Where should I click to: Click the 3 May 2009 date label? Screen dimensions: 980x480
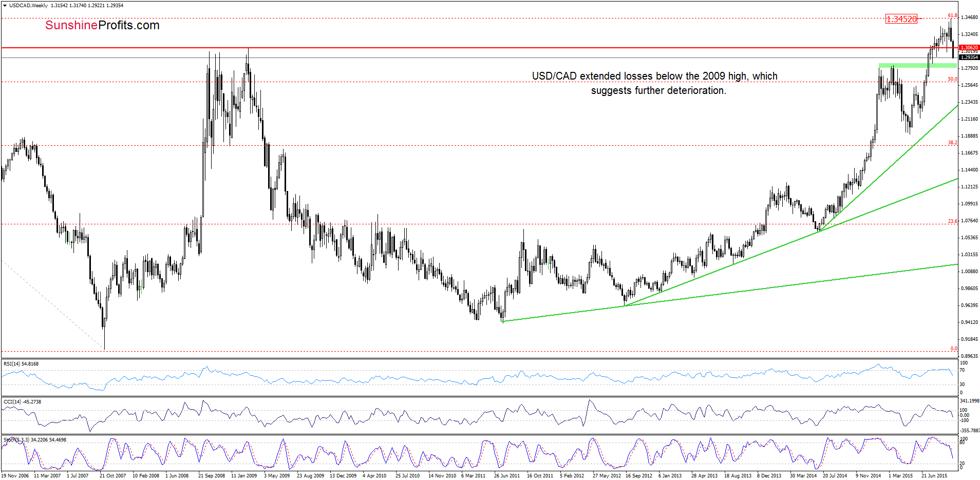pyautogui.click(x=277, y=476)
